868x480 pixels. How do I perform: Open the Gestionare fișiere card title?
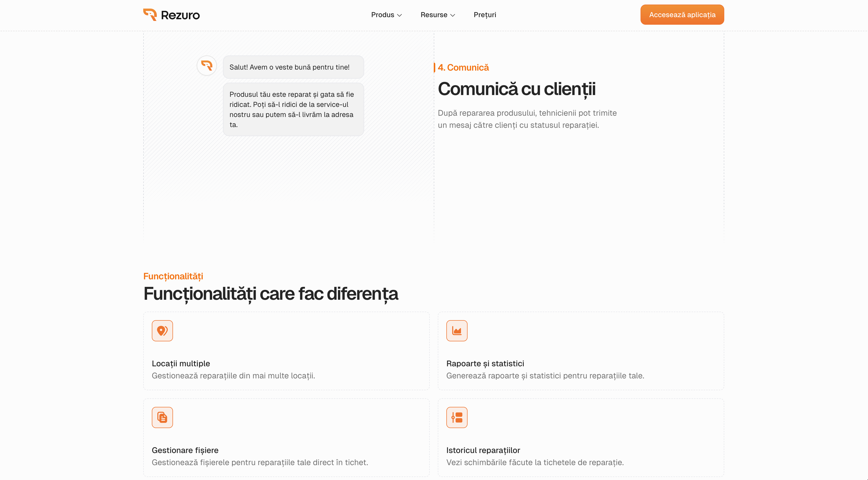tap(185, 450)
